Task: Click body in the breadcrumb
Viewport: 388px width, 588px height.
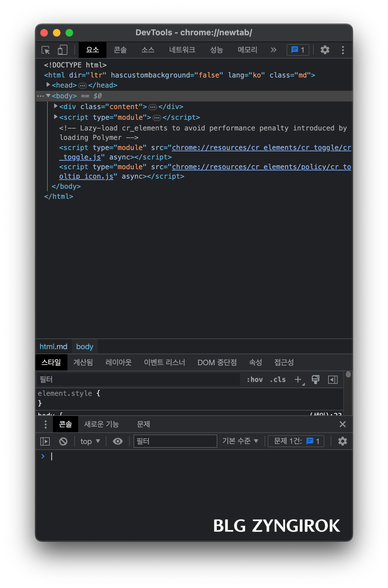Action: pos(85,347)
